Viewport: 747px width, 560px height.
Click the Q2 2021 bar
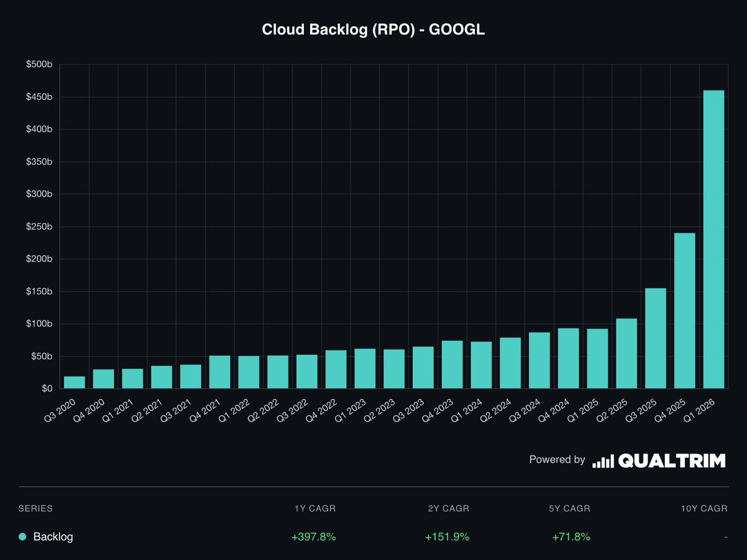pos(162,377)
